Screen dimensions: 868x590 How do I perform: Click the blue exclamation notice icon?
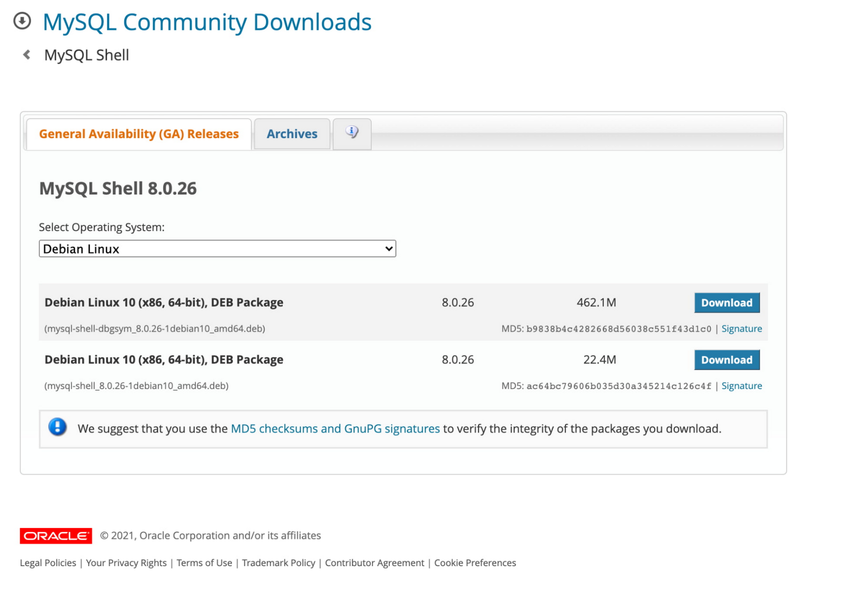pyautogui.click(x=57, y=427)
